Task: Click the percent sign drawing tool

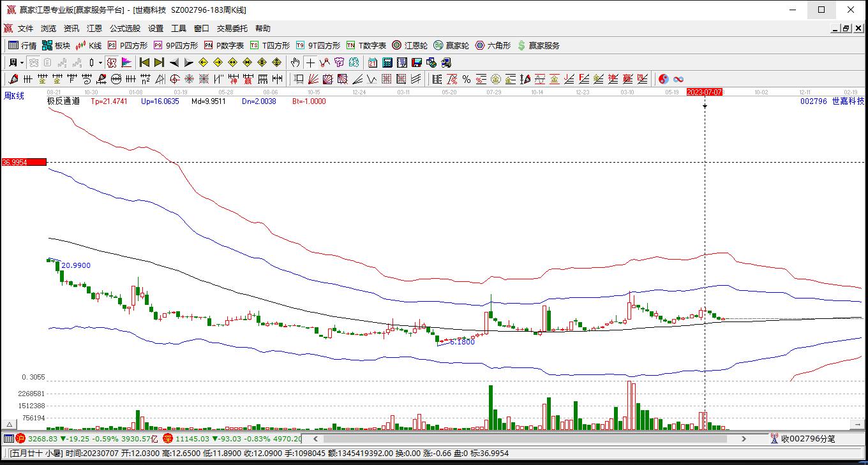Action: (467, 79)
